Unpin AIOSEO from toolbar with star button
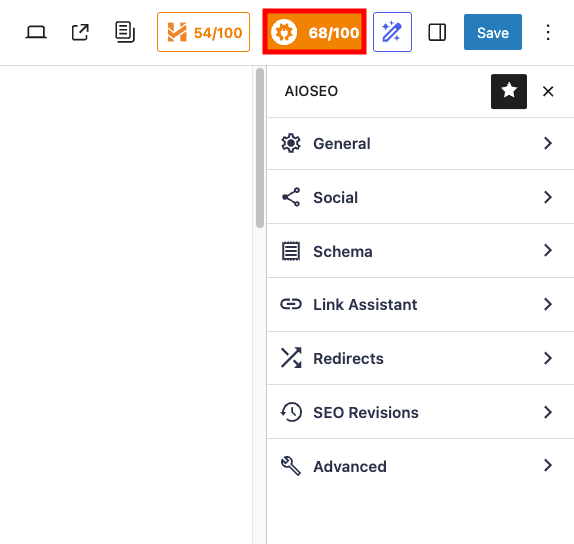Image resolution: width=574 pixels, height=544 pixels. [x=509, y=92]
